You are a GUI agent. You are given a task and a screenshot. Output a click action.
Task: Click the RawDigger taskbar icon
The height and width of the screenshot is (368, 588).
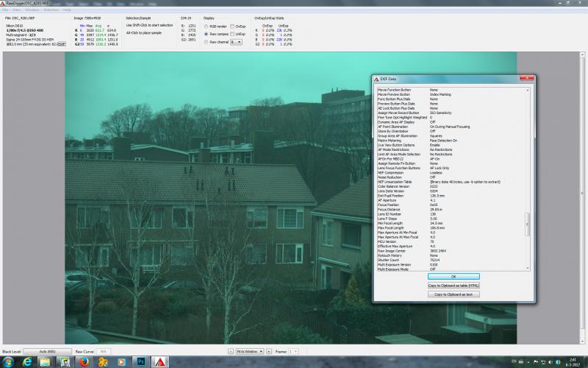point(160,362)
